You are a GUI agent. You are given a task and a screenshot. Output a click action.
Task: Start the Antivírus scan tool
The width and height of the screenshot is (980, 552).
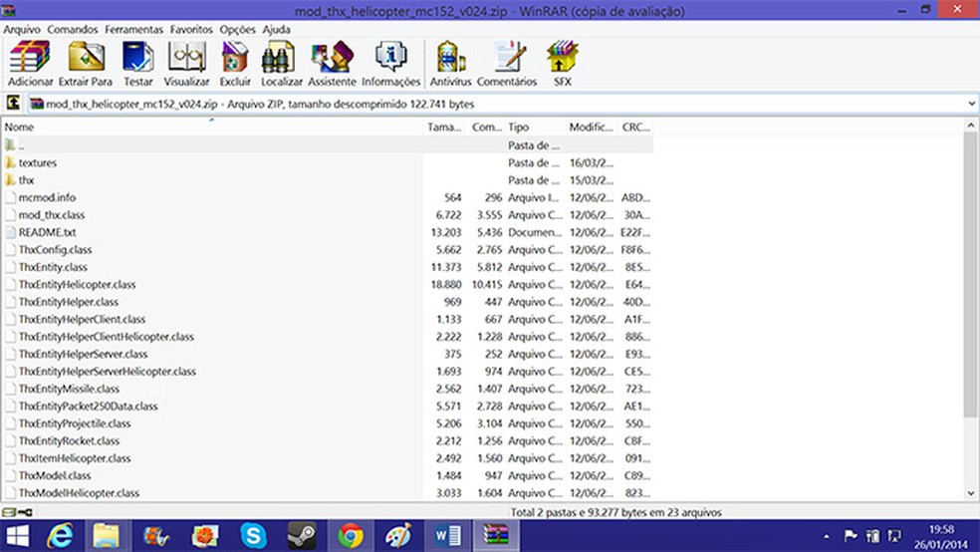450,63
